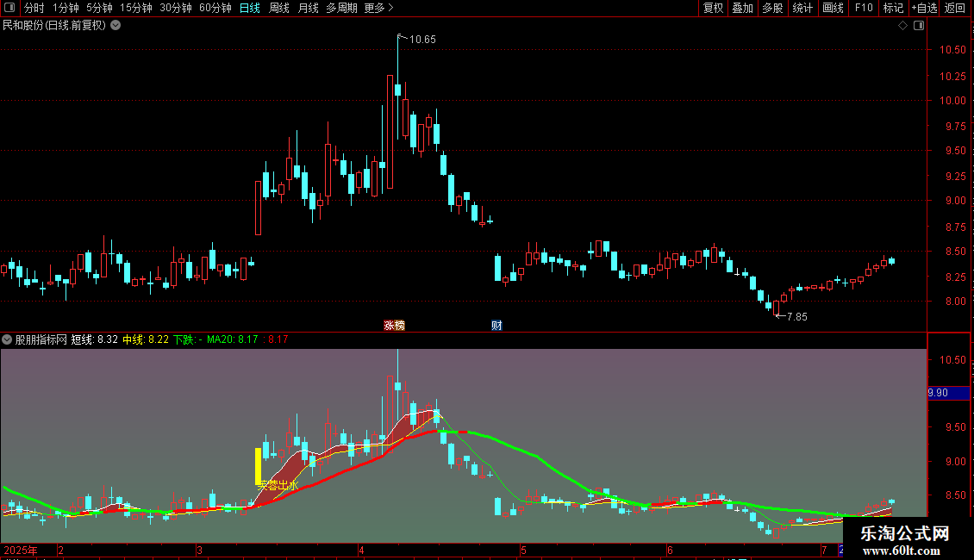The width and height of the screenshot is (974, 560).
Task: Select the 1分钟 period tab
Action: pyautogui.click(x=66, y=8)
